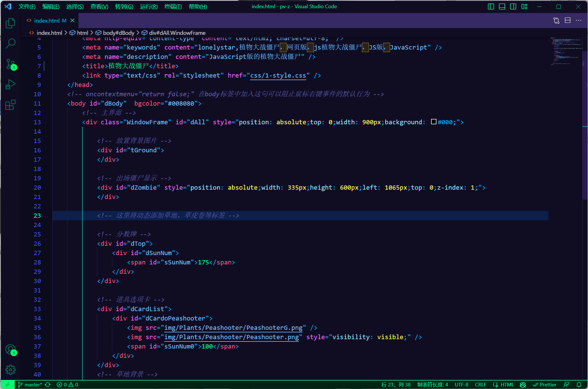Open the 转到(G) menu
The height and width of the screenshot is (389, 588).
(x=124, y=7)
